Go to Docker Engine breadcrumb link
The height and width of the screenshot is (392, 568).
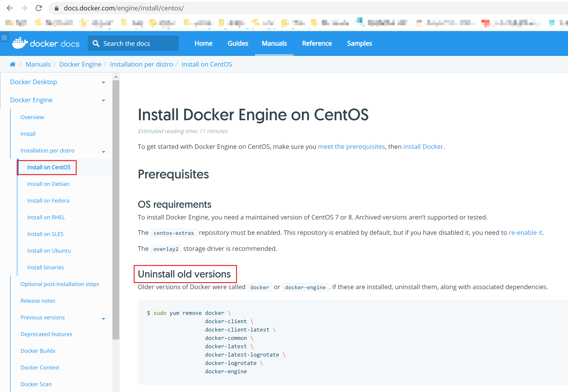[x=80, y=64]
